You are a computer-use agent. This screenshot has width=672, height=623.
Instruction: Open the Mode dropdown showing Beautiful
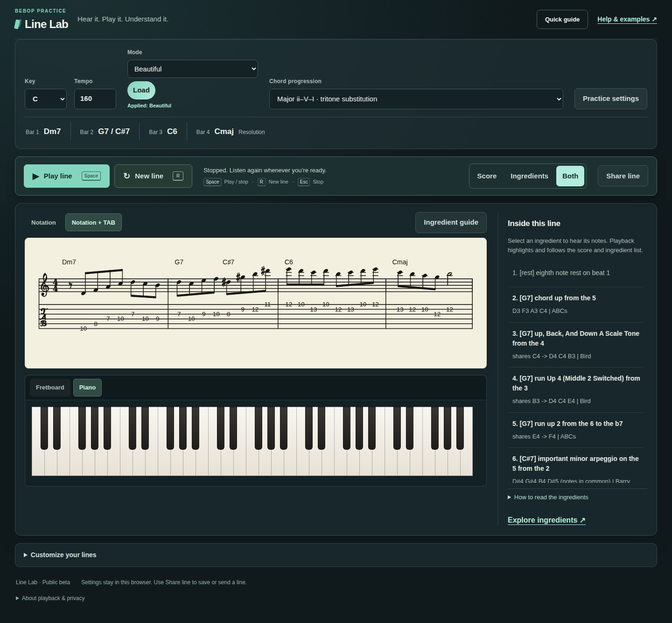coord(192,69)
